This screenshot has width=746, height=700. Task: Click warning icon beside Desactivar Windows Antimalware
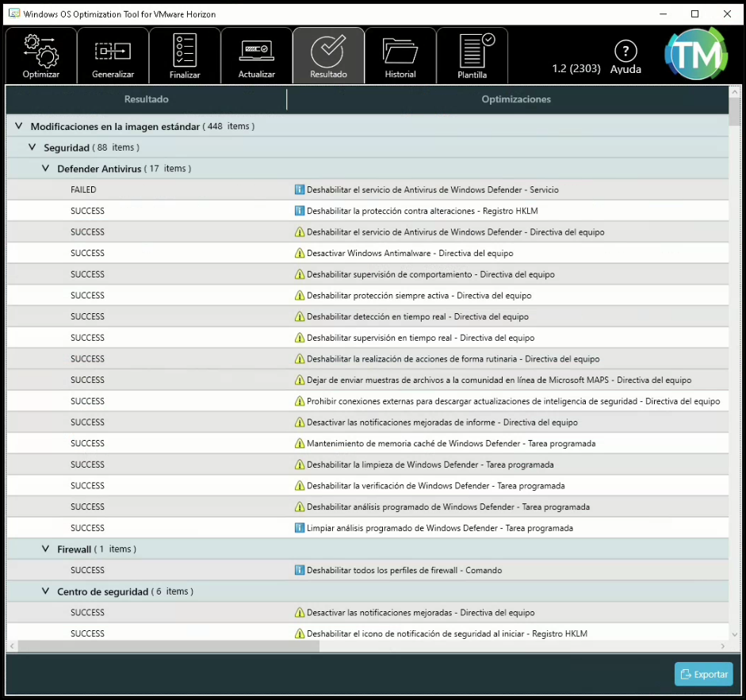300,254
